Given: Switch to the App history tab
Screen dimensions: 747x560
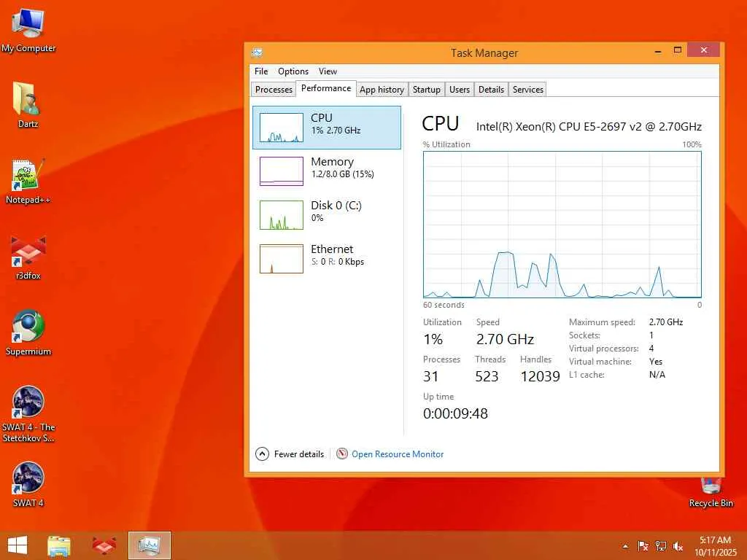Looking at the screenshot, I should (x=382, y=90).
